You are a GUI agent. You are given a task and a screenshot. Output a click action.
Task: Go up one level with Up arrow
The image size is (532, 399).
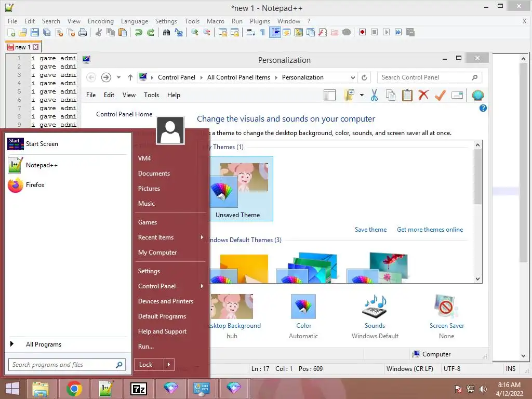[x=130, y=77]
